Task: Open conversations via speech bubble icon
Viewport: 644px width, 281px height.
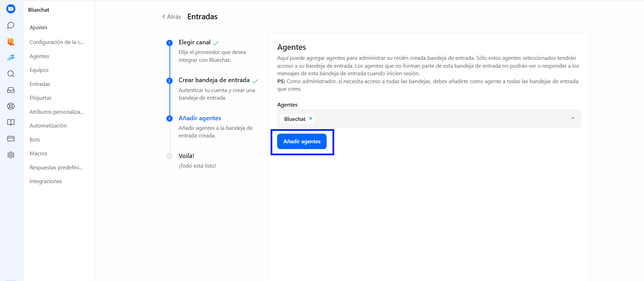Action: 11,25
